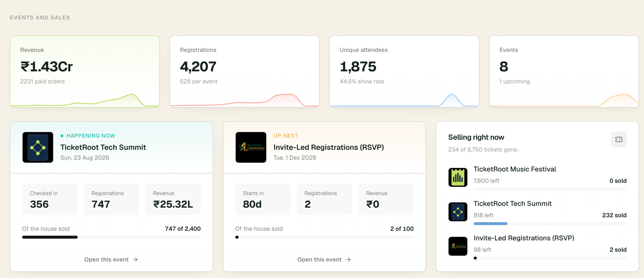The height and width of the screenshot is (278, 644).
Task: Click the Unique attendees blue sparkline
Action: point(404,100)
